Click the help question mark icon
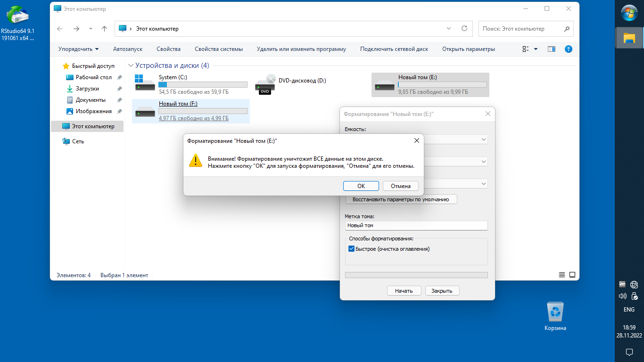 (568, 49)
